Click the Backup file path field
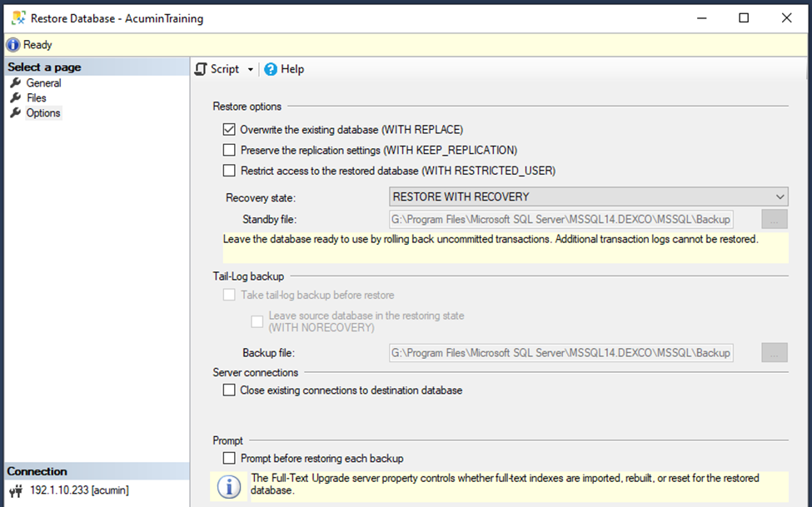Viewport: 812px width, 507px height. point(560,353)
